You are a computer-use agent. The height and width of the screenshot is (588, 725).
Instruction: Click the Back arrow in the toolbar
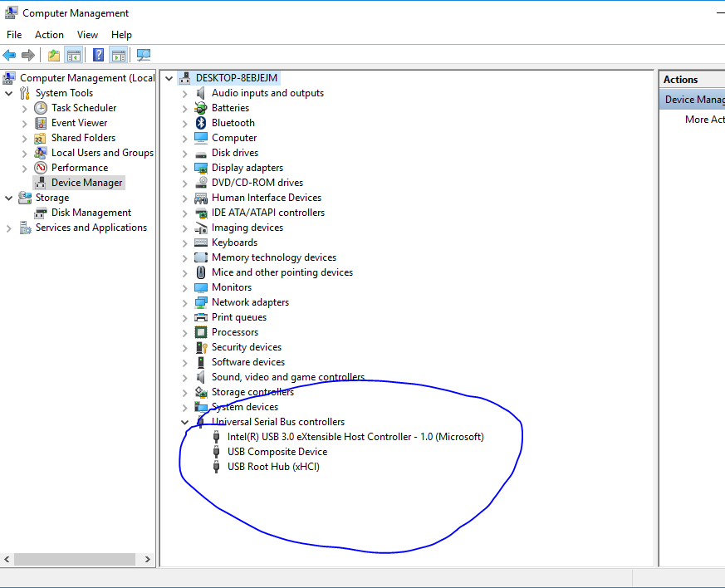tap(10, 56)
